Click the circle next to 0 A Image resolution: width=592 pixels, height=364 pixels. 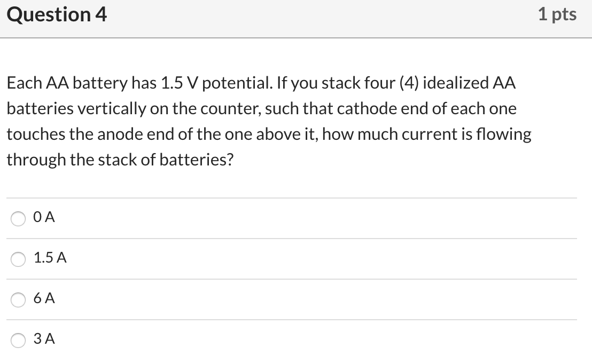(x=18, y=218)
